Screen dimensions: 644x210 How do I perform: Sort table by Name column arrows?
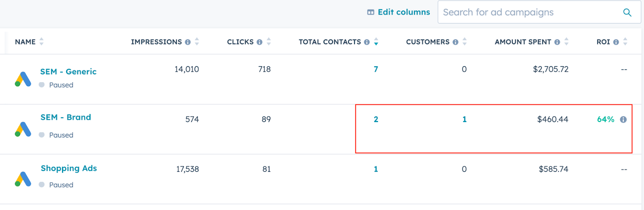click(x=41, y=42)
